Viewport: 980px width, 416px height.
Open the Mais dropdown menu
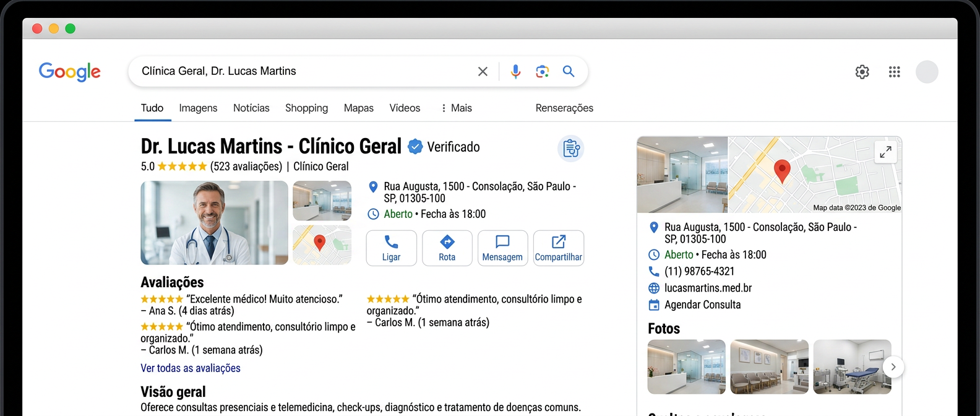click(x=457, y=108)
